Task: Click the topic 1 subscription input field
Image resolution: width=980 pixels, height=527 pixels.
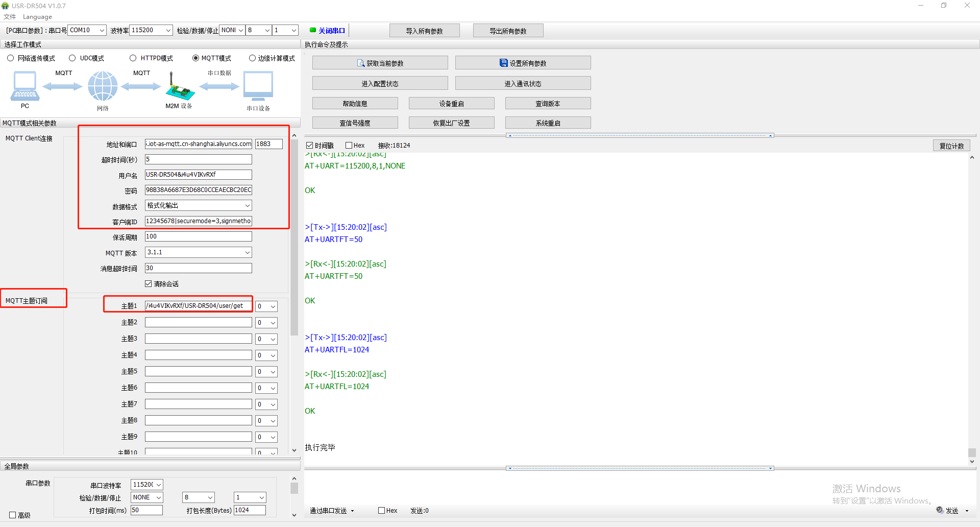Action: (198, 306)
